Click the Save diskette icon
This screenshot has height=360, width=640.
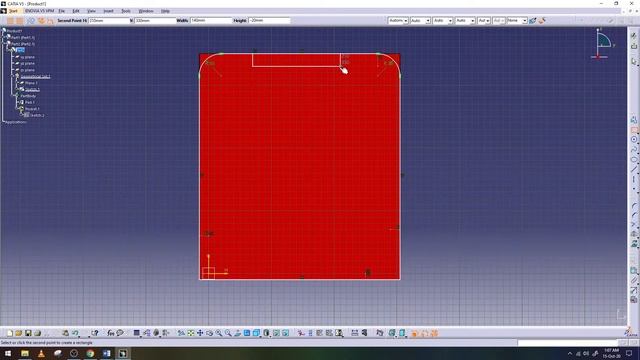pyautogui.click(x=28, y=333)
